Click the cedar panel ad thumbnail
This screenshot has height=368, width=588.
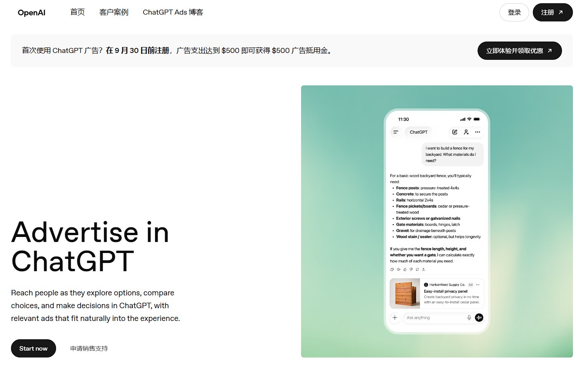point(405,294)
